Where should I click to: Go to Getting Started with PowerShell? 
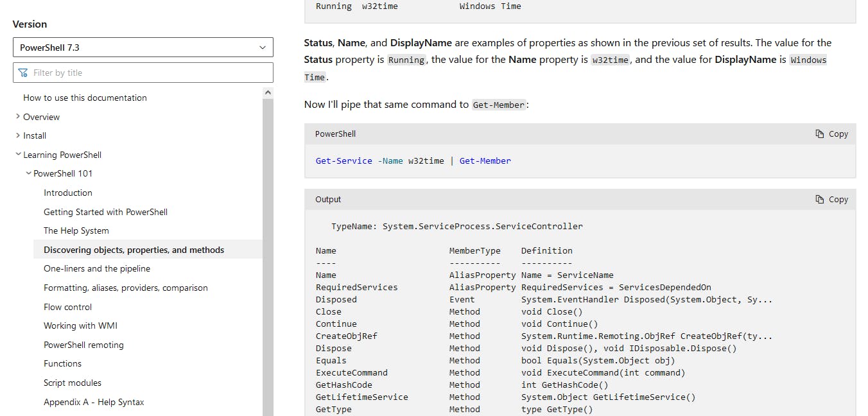click(x=105, y=212)
